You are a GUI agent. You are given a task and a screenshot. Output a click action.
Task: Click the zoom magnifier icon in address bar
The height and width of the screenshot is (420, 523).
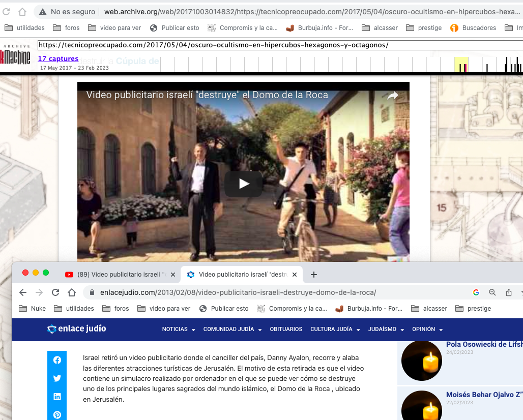(x=492, y=292)
